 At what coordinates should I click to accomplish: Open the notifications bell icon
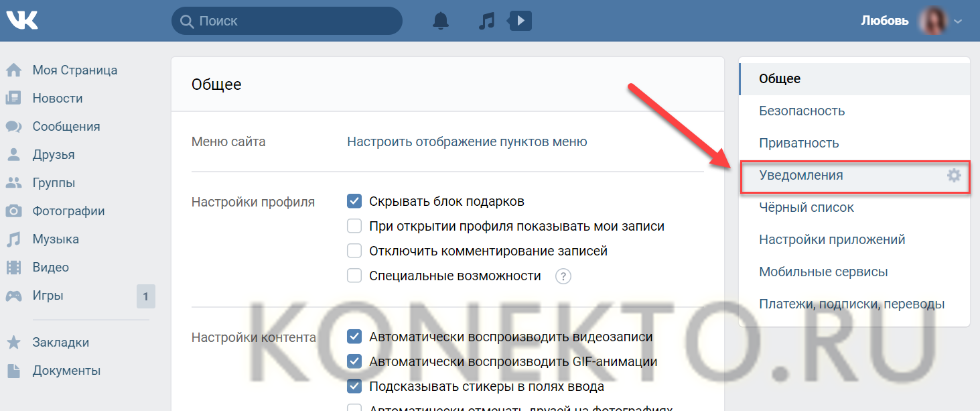(x=440, y=21)
